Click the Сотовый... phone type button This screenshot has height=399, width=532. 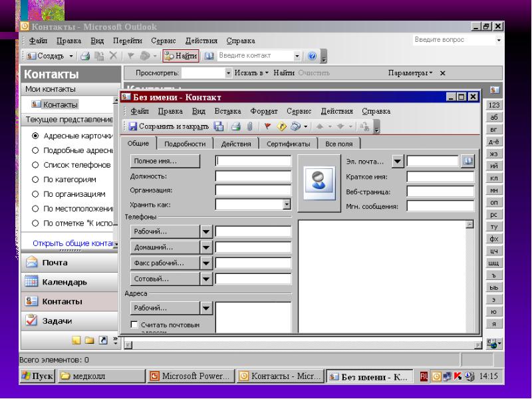coord(165,279)
